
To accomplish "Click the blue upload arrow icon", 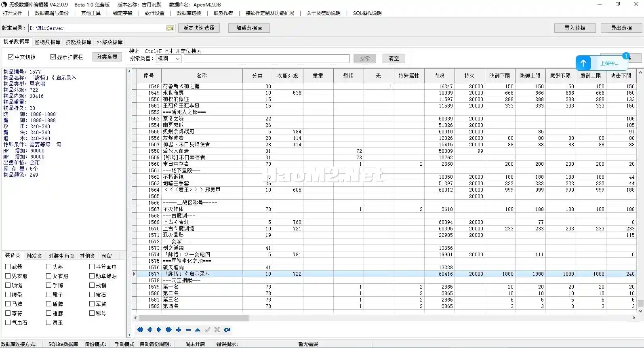I will pos(583,63).
